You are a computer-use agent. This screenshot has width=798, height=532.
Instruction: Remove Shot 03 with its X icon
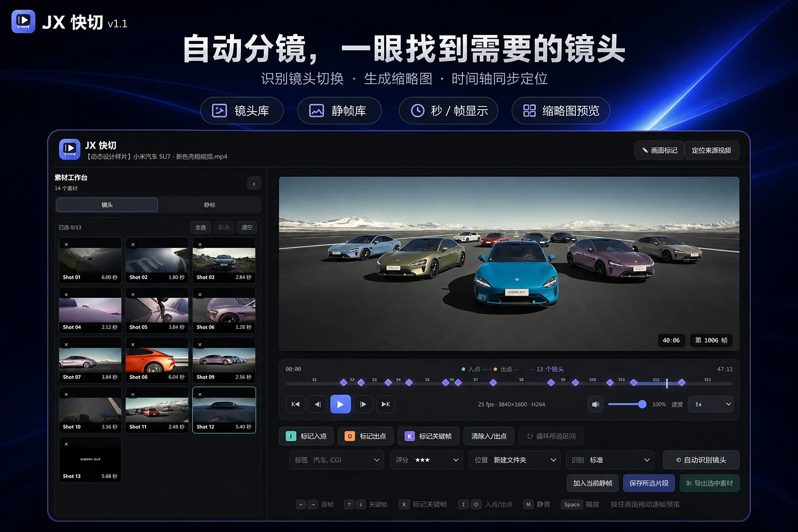tap(200, 245)
